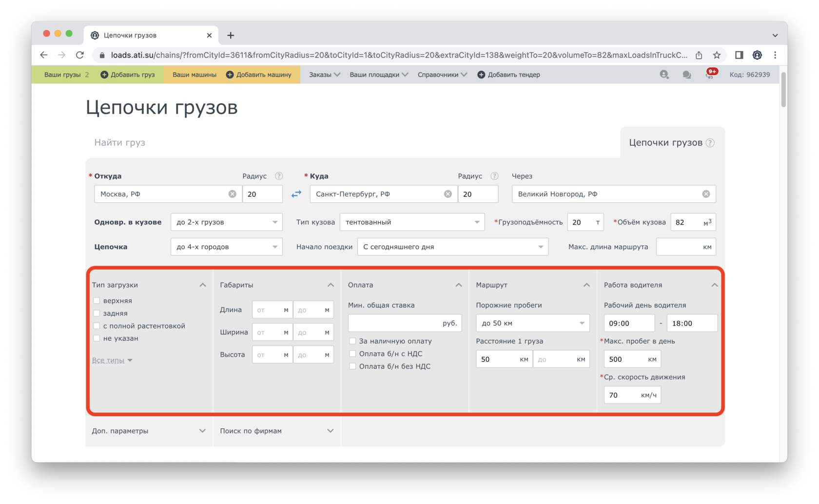Reload the current browser page
The height and width of the screenshot is (504, 819).
[x=80, y=55]
